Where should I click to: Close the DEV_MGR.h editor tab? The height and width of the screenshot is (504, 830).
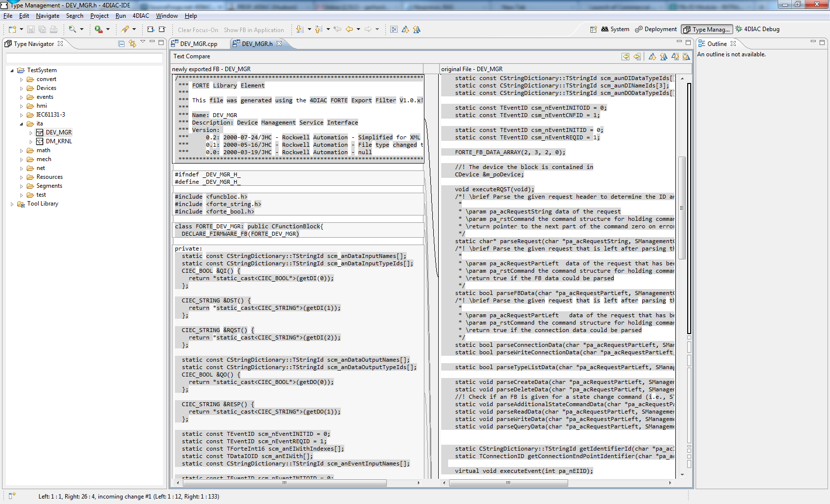(x=279, y=43)
